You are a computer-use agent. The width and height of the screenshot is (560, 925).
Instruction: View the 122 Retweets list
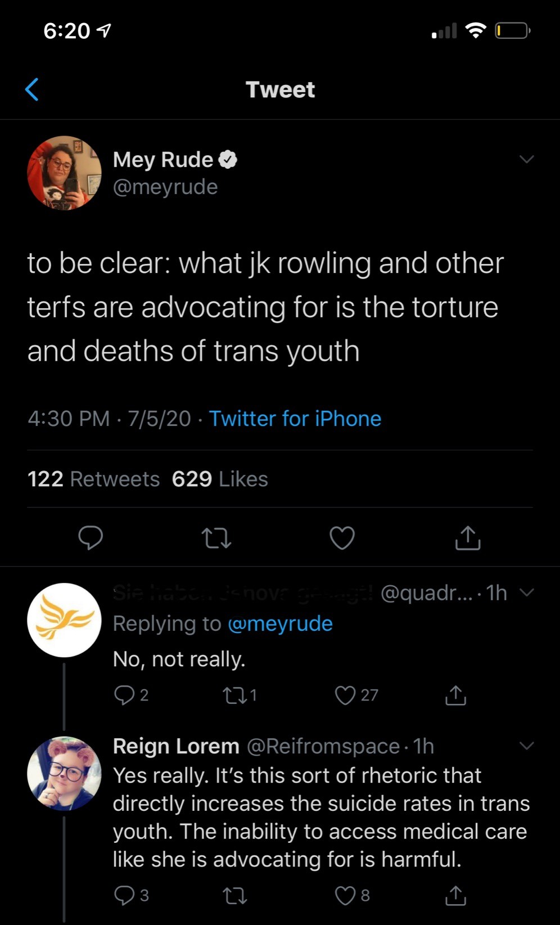[93, 479]
